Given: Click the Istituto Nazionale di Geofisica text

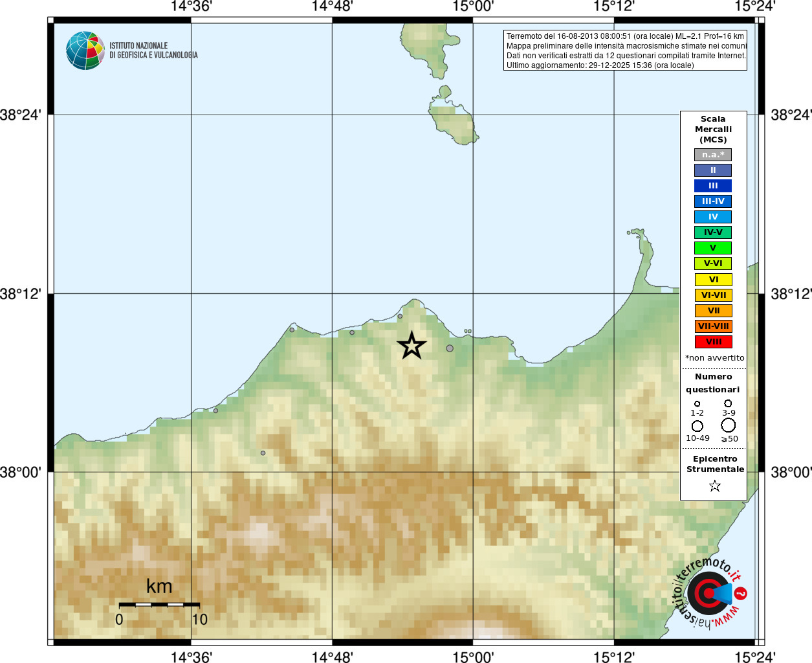Looking at the screenshot, I should (x=153, y=51).
